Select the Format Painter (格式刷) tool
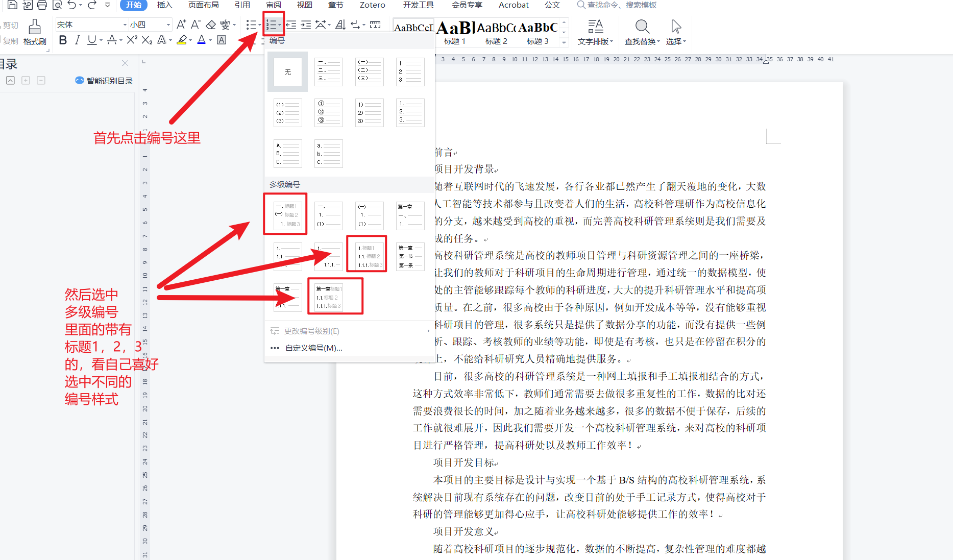This screenshot has height=560, width=953. [35, 32]
